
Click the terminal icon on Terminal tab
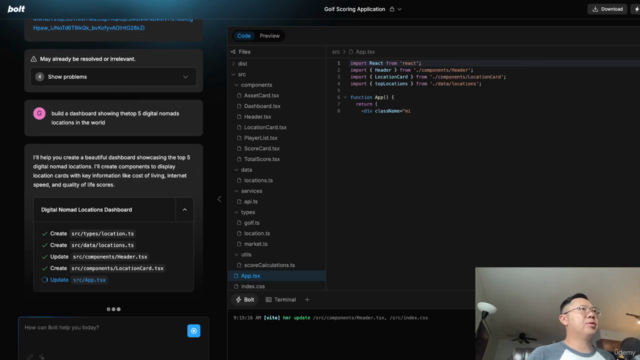coord(269,300)
